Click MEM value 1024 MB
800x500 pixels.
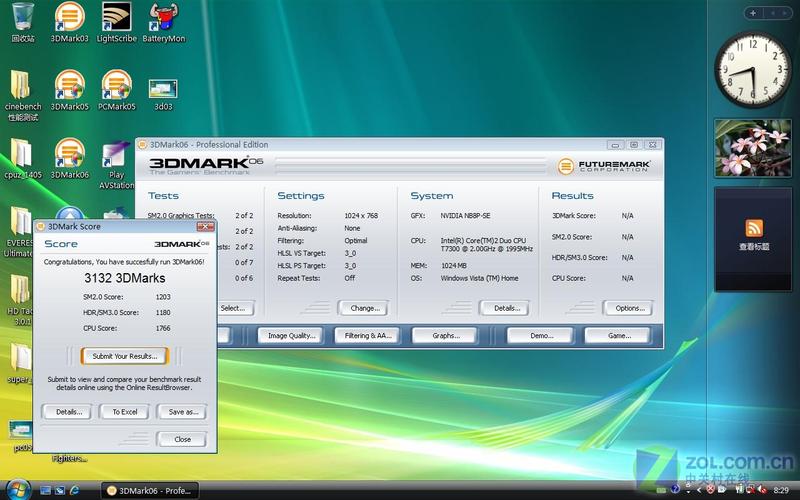(454, 266)
